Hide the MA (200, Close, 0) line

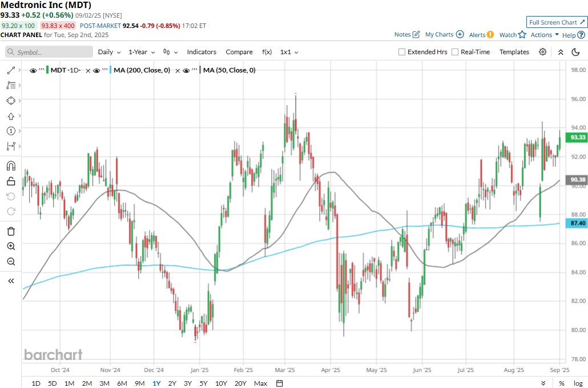pyautogui.click(x=96, y=71)
